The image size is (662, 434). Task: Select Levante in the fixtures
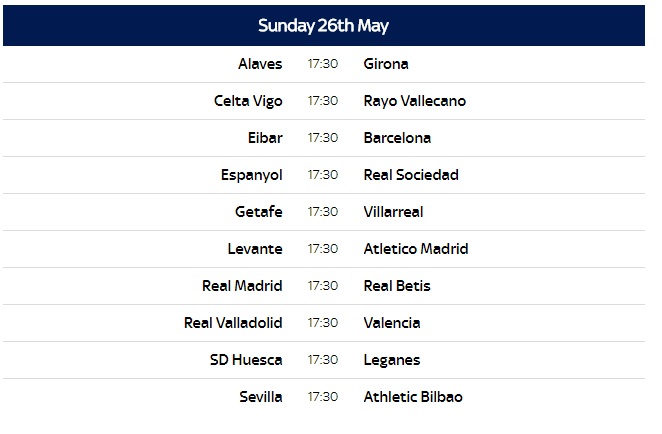[255, 249]
